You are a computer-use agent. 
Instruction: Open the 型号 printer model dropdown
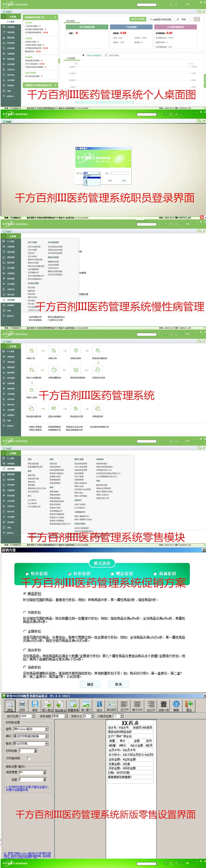[x=46, y=729]
